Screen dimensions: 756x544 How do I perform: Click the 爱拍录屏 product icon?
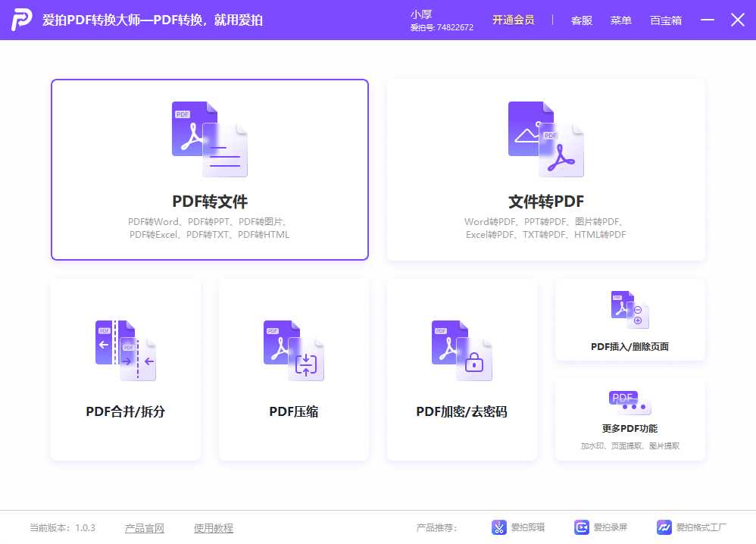pos(582,527)
